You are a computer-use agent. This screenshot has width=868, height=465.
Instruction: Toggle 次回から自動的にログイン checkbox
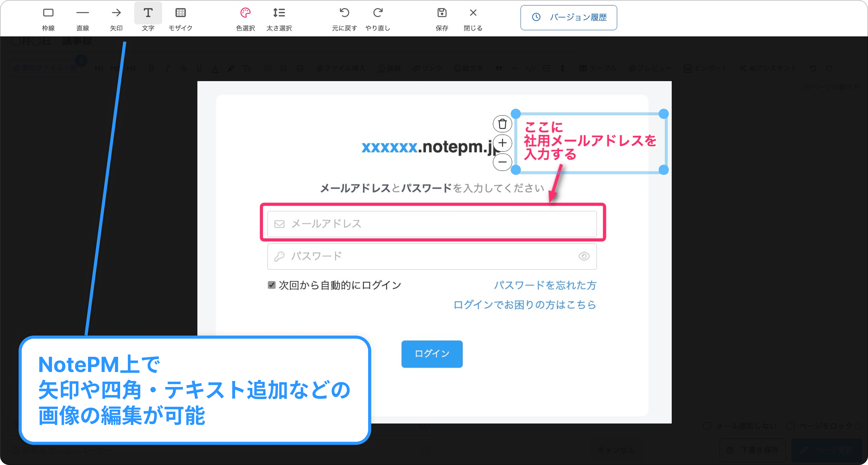(x=272, y=285)
